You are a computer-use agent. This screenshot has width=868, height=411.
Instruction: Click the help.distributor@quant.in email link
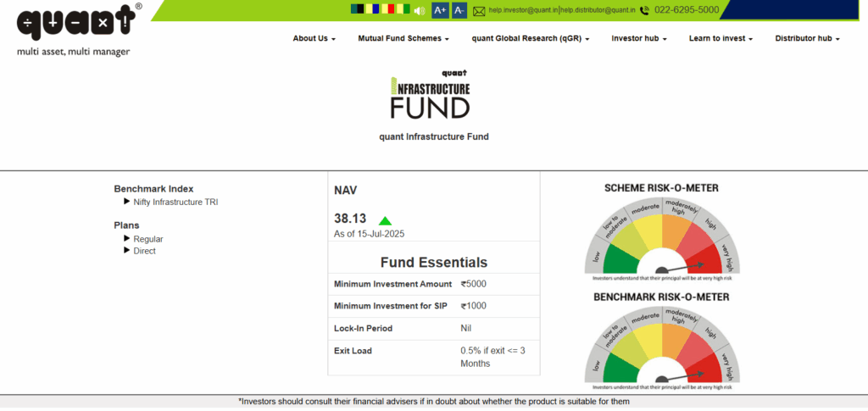tap(598, 10)
